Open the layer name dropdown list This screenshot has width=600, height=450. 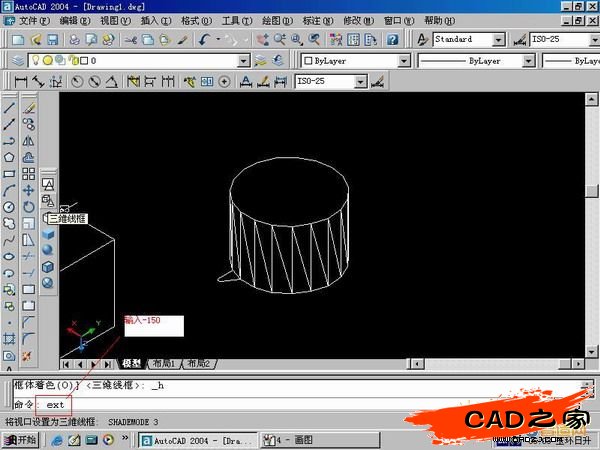point(244,60)
